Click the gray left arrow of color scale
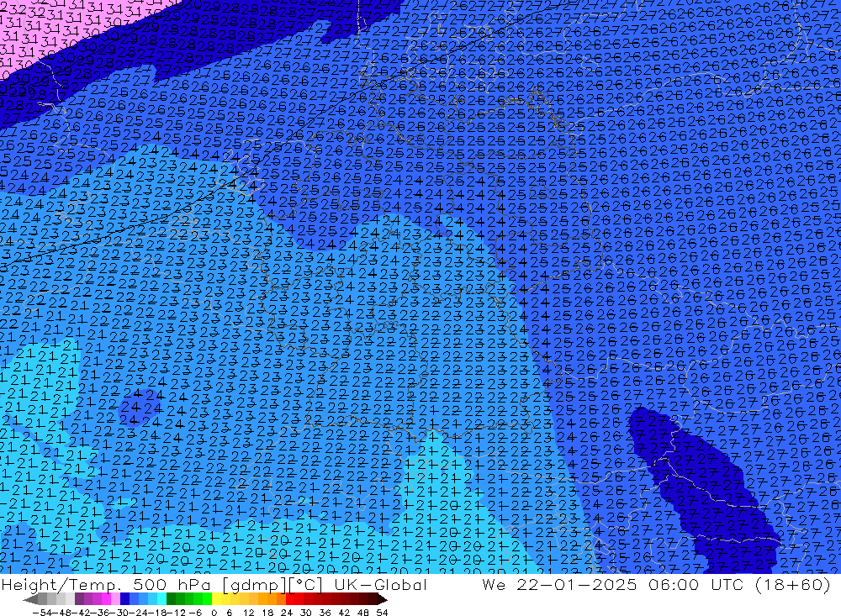This screenshot has width=841, height=616. 30,599
